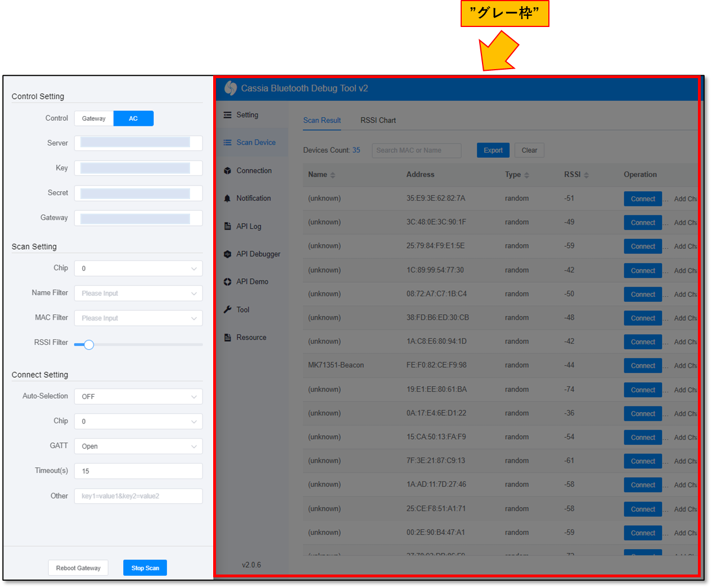
Task: Open Resource in the sidebar menu
Action: 251,338
